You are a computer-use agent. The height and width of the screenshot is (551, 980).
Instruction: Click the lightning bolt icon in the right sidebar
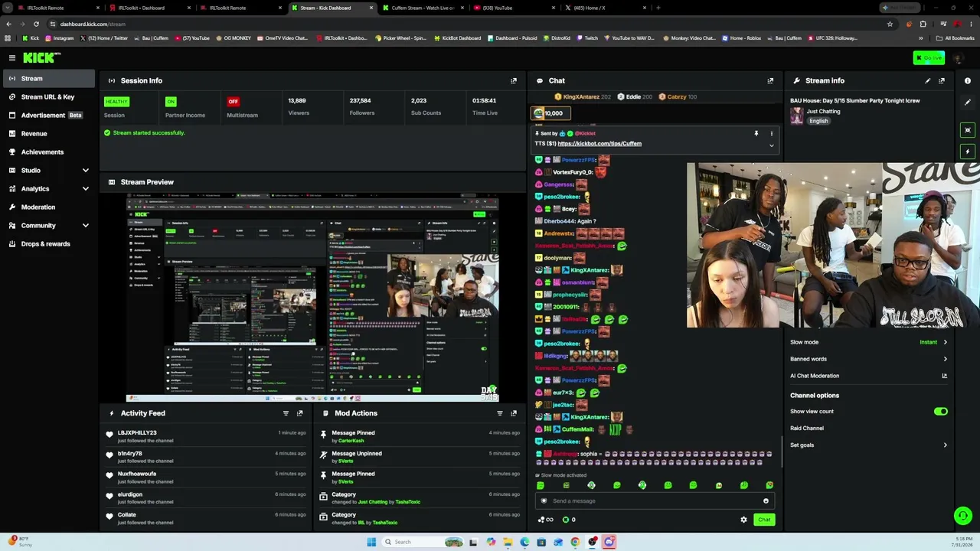pos(968,152)
